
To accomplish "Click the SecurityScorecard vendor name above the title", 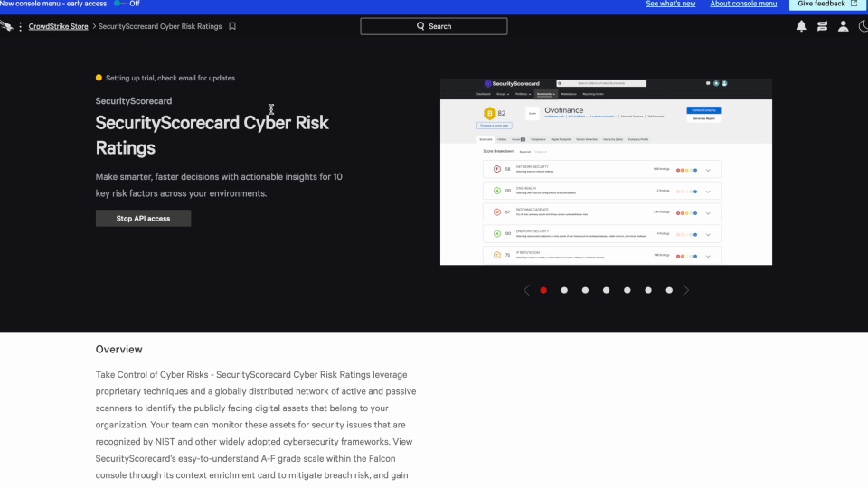I will pyautogui.click(x=134, y=100).
